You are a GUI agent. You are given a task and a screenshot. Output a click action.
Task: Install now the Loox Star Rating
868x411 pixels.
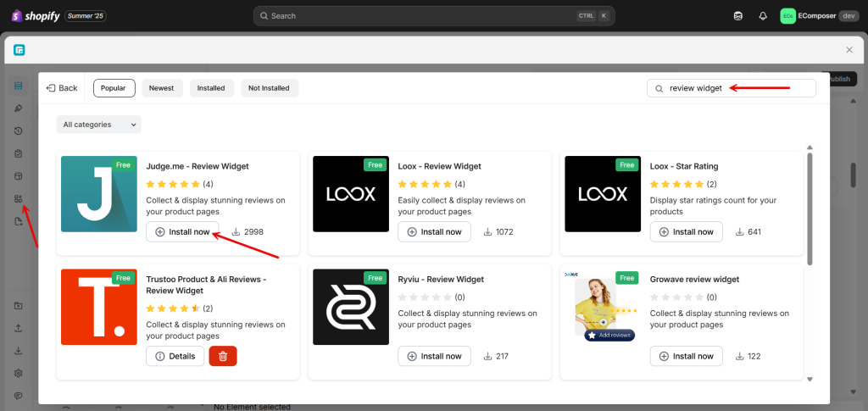coord(687,232)
